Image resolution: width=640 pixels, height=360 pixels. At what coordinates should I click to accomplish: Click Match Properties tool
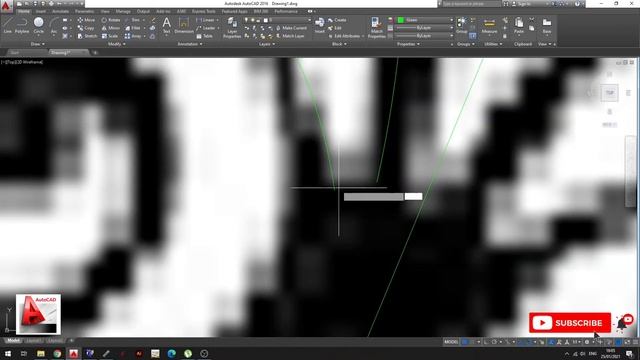376,27
